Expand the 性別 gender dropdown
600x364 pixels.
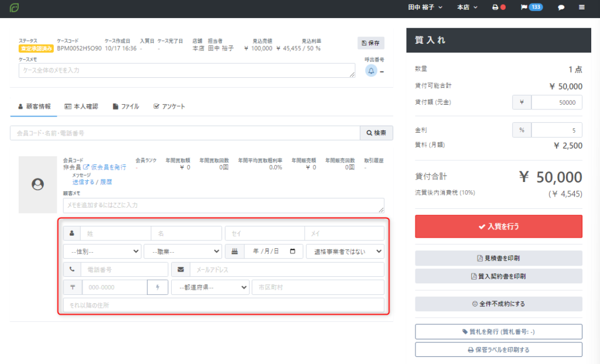pyautogui.click(x=102, y=251)
